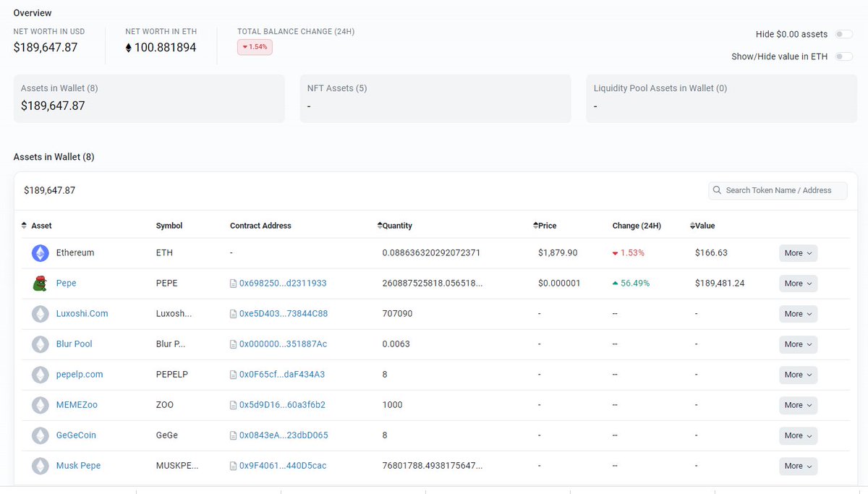This screenshot has height=494, width=868.
Task: Click the Ethereum 1.53% change value
Action: click(x=629, y=253)
